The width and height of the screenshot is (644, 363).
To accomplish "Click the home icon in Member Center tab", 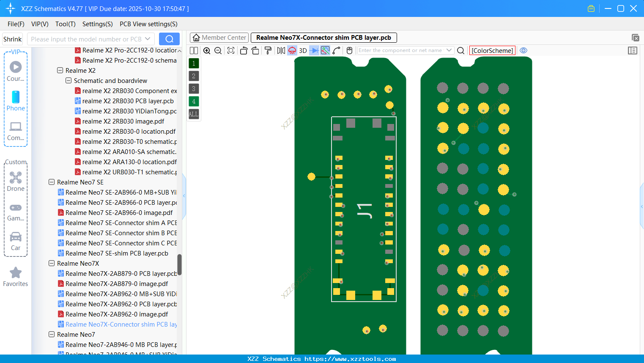I will [196, 38].
